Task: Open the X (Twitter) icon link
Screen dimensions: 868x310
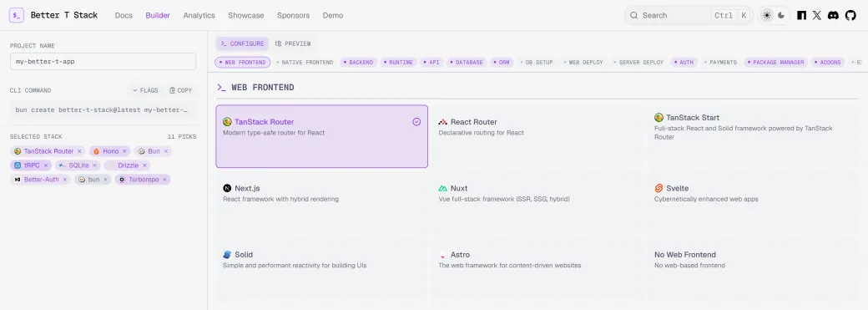Action: click(817, 16)
